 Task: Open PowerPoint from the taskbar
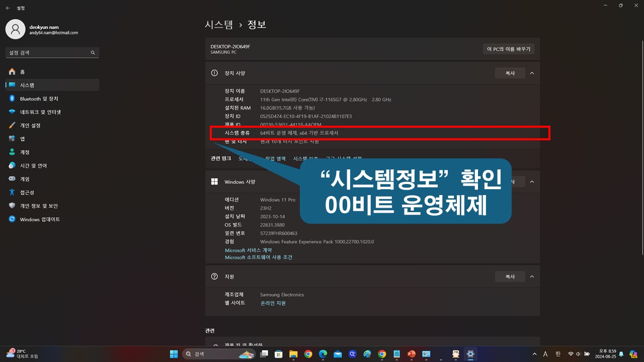[412, 354]
